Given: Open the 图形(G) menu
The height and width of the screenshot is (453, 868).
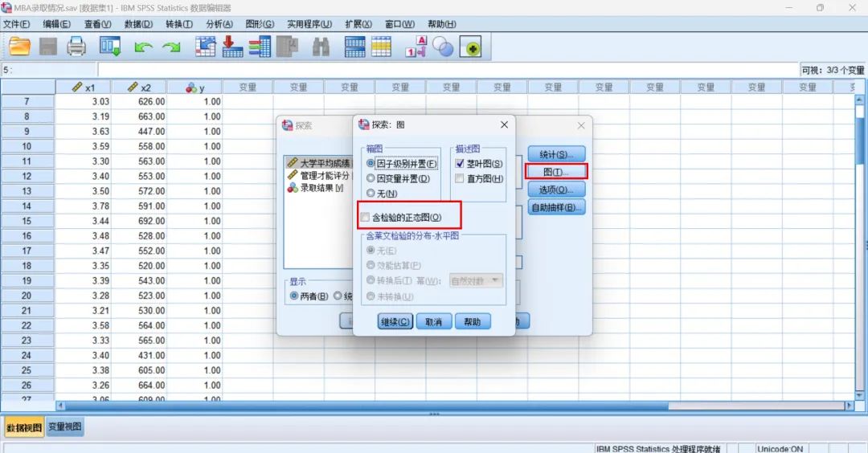Looking at the screenshot, I should tap(260, 24).
